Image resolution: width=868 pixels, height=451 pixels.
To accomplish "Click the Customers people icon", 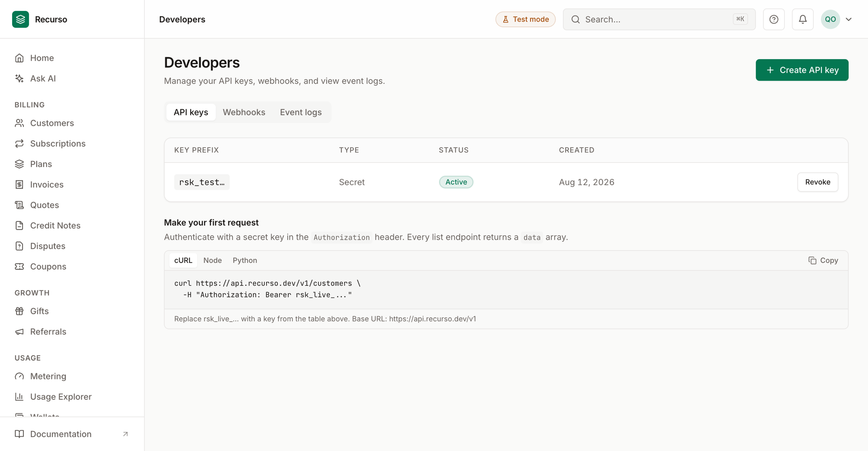I will 19,123.
